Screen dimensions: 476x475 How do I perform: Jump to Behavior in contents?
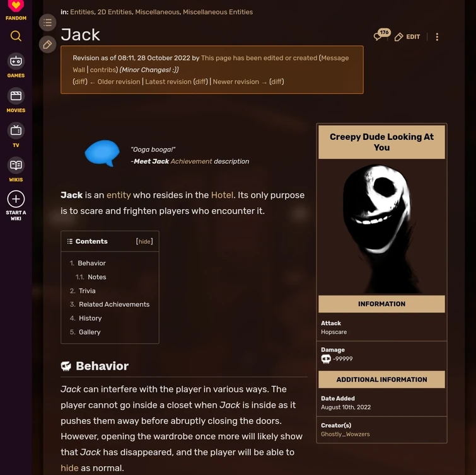[91, 263]
